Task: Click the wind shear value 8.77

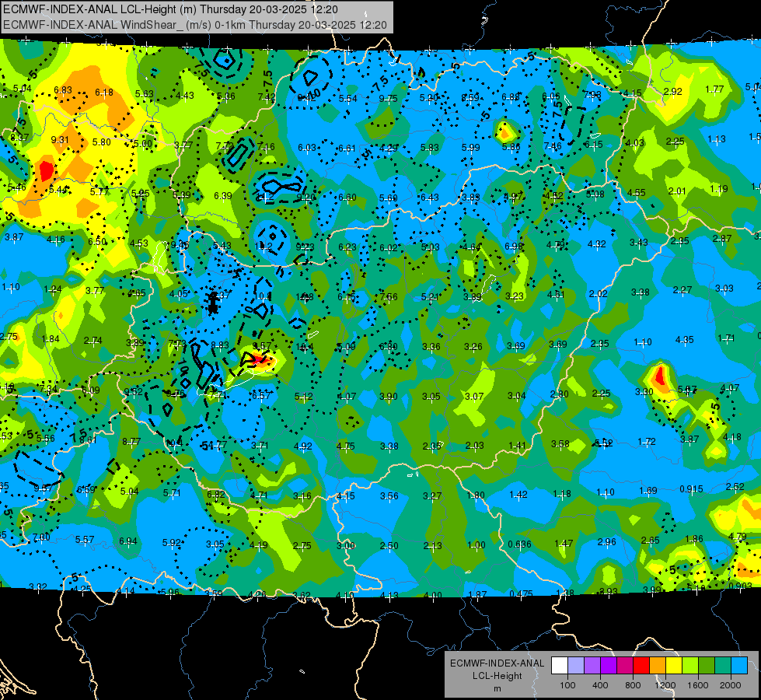Action: 131,442
